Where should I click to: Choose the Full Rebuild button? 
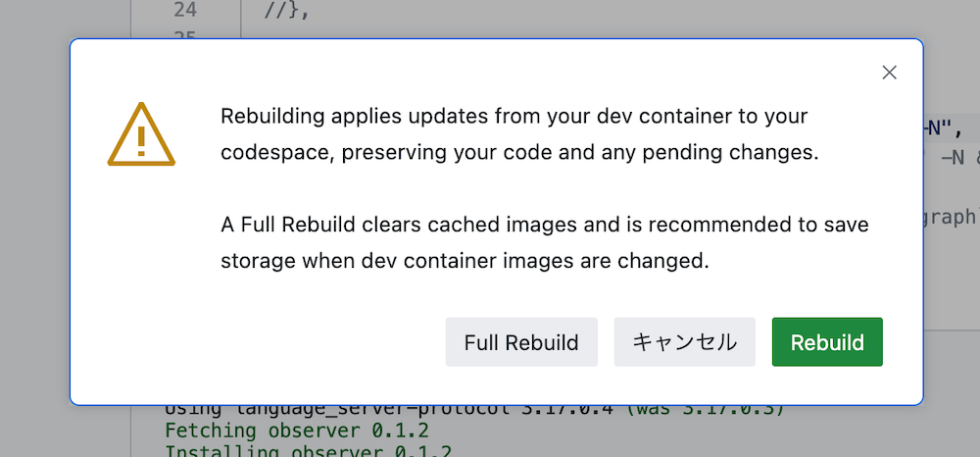[521, 342]
